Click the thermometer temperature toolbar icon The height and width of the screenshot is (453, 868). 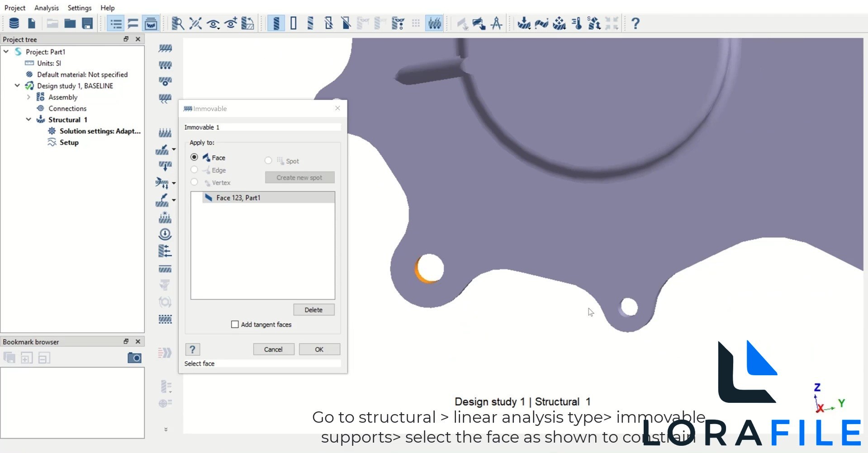[x=577, y=24]
